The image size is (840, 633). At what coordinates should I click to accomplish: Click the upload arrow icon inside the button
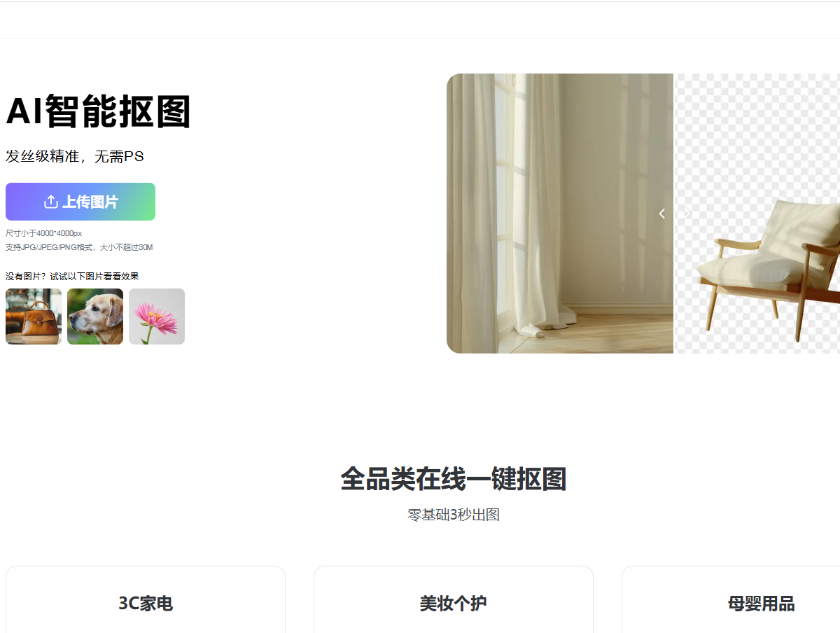(50, 202)
